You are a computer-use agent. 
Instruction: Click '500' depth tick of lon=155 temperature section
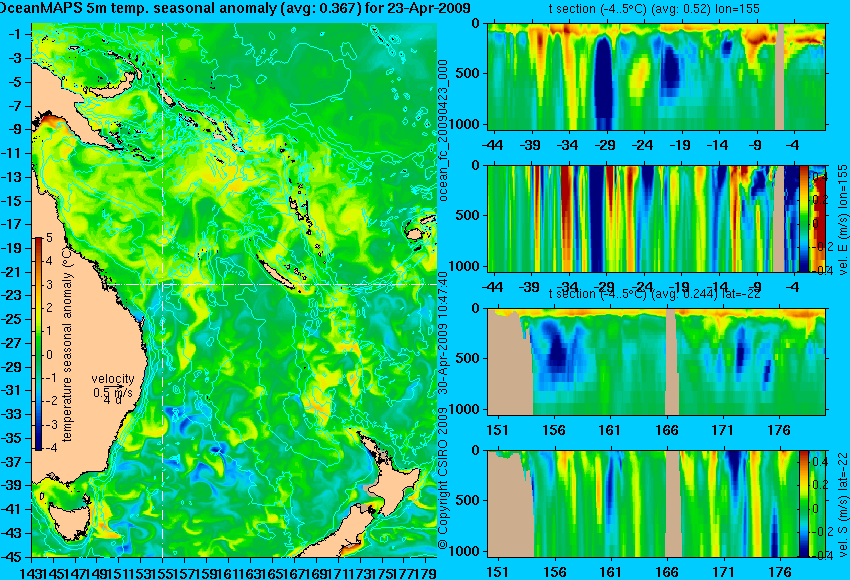point(469,73)
